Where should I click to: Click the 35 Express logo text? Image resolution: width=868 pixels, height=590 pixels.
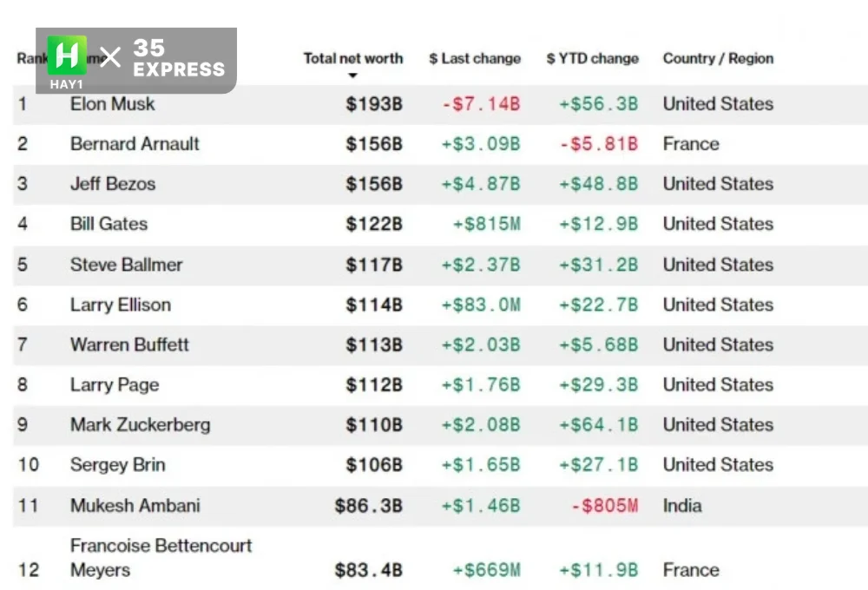coord(179,58)
